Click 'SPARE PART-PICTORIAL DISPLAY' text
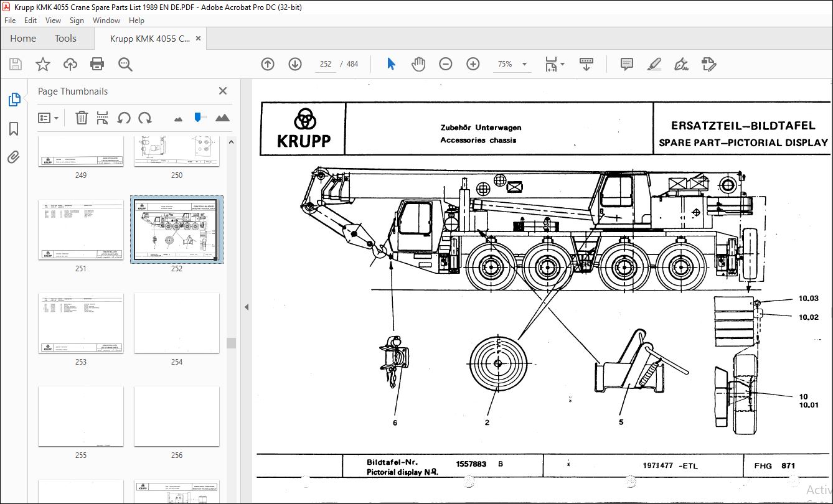The width and height of the screenshot is (833, 504). [743, 142]
